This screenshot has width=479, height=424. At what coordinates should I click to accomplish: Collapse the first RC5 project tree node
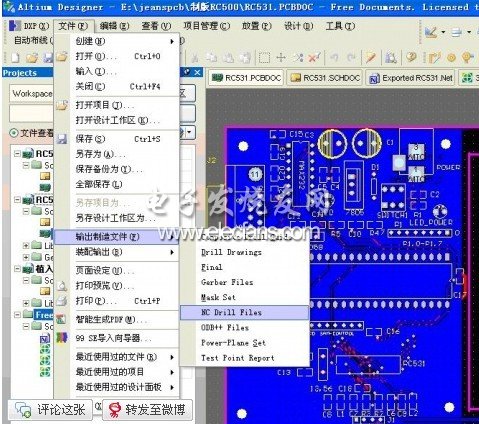click(17, 153)
